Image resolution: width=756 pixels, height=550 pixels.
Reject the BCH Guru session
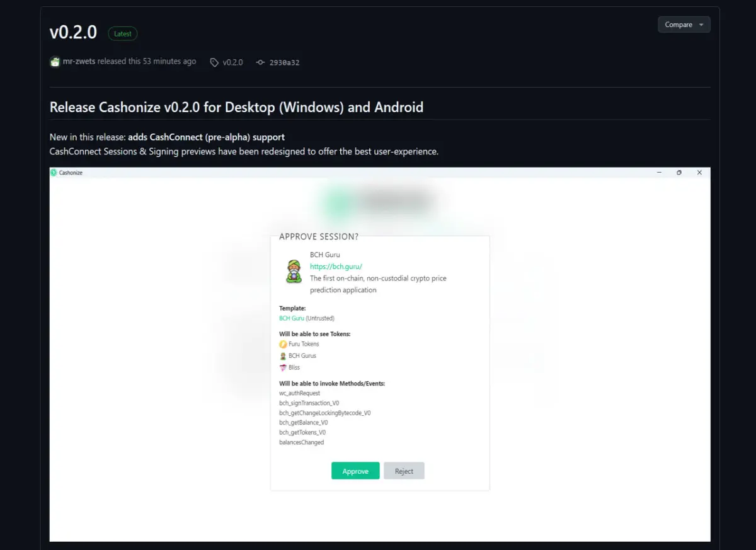(404, 471)
